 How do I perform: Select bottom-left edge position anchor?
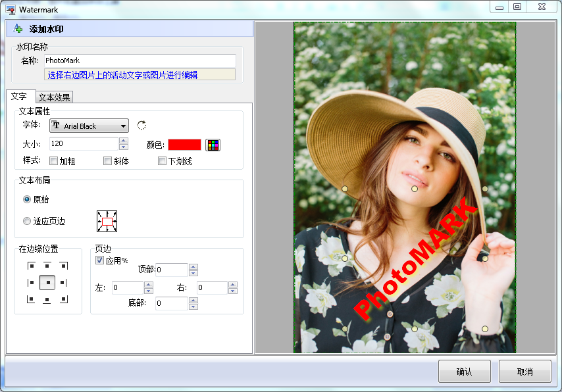(31, 299)
